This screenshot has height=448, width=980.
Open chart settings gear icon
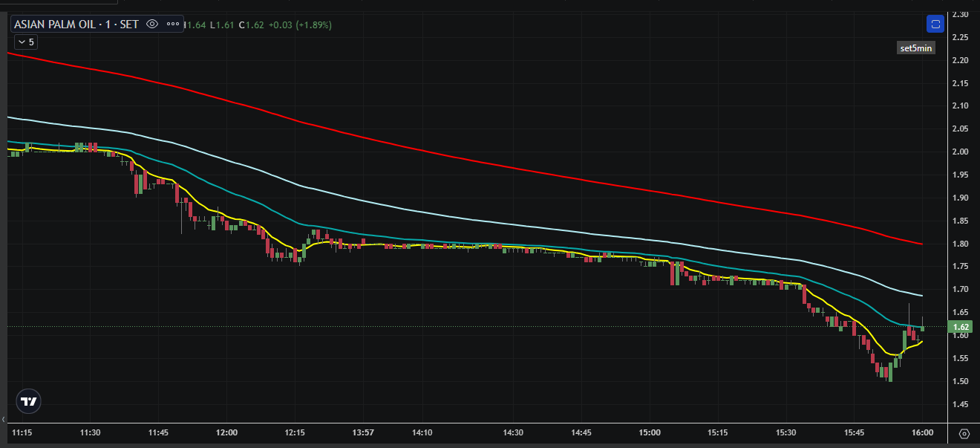[x=964, y=433]
